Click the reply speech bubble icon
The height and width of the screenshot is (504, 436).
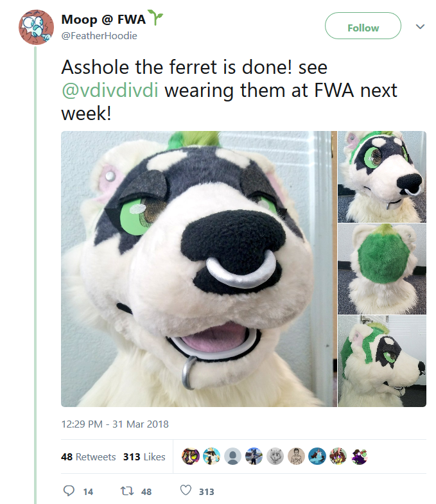[x=69, y=491]
